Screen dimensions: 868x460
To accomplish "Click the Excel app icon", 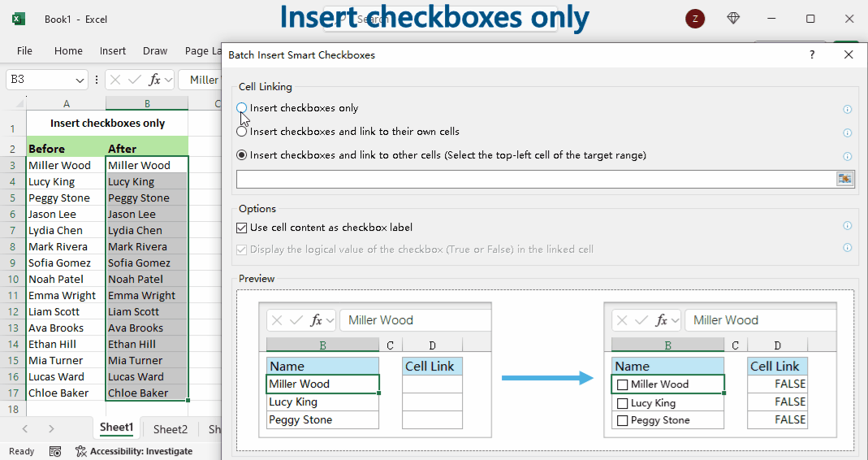I will pos(18,19).
